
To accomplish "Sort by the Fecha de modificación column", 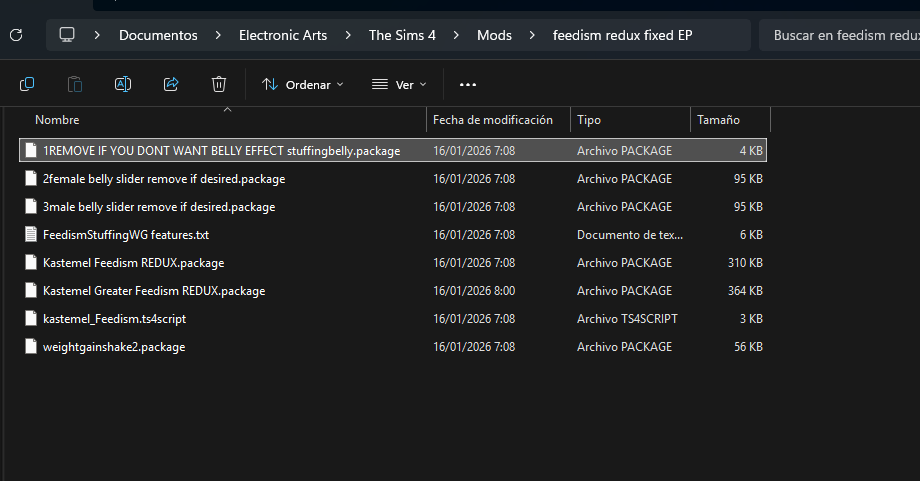I will point(492,120).
